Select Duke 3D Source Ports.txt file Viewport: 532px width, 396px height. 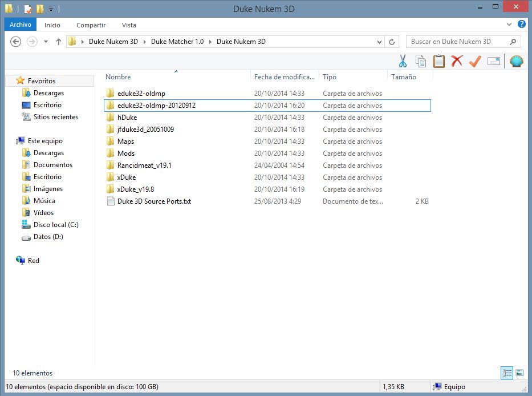tap(267, 201)
